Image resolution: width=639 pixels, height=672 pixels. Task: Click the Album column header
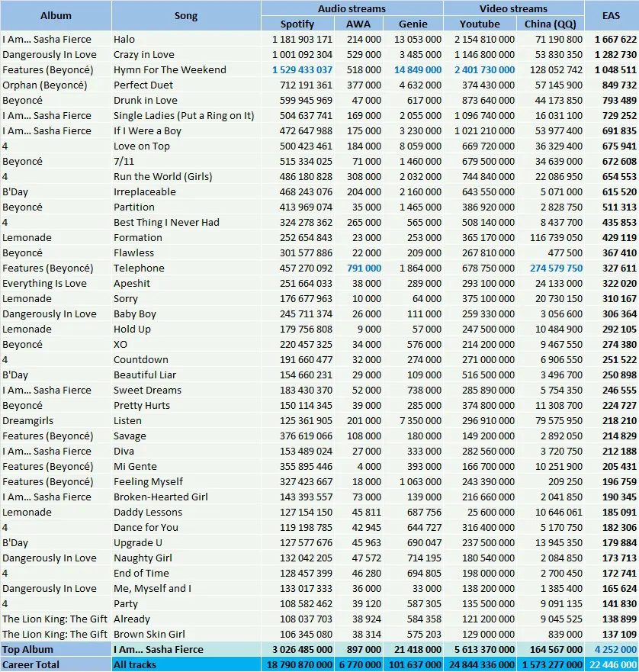tap(56, 16)
